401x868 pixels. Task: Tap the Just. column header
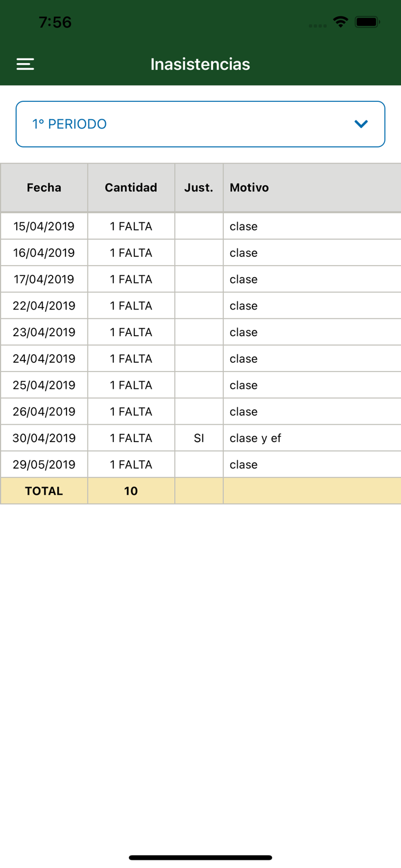198,187
